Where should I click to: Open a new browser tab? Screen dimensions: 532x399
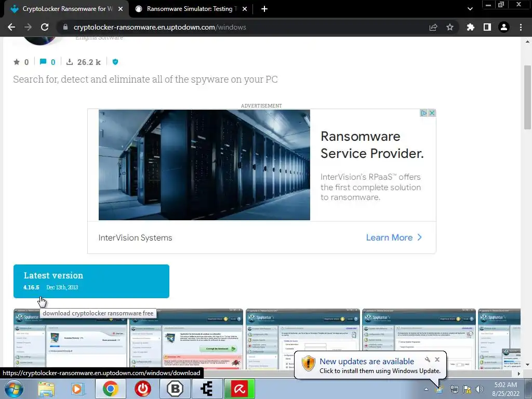pos(264,9)
